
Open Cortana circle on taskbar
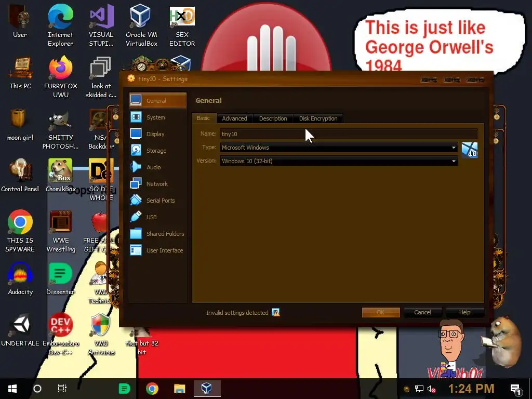pos(37,389)
